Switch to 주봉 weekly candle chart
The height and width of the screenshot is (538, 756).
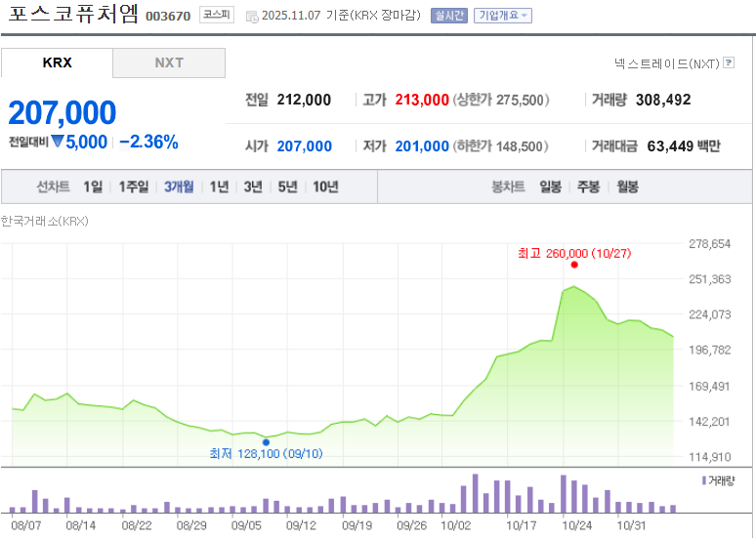pyautogui.click(x=588, y=186)
